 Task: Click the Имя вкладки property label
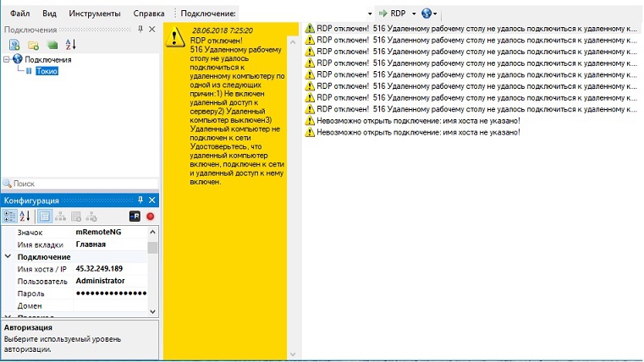pos(41,244)
